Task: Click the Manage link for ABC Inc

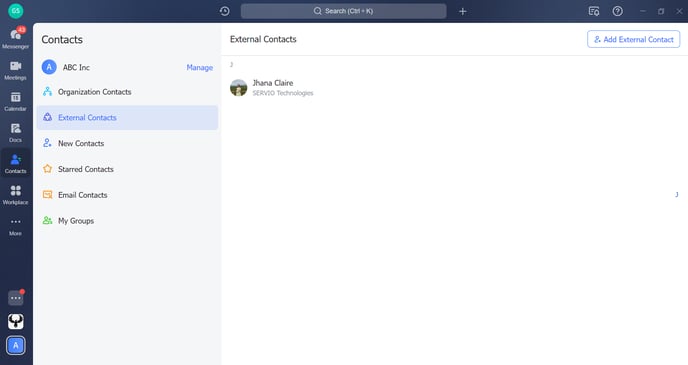Action: pos(200,68)
